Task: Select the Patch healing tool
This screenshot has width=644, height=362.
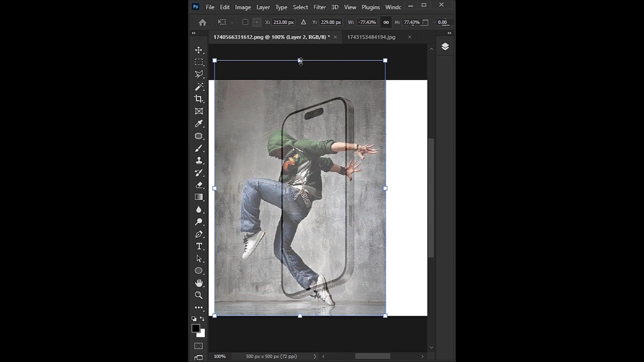Action: click(x=199, y=136)
